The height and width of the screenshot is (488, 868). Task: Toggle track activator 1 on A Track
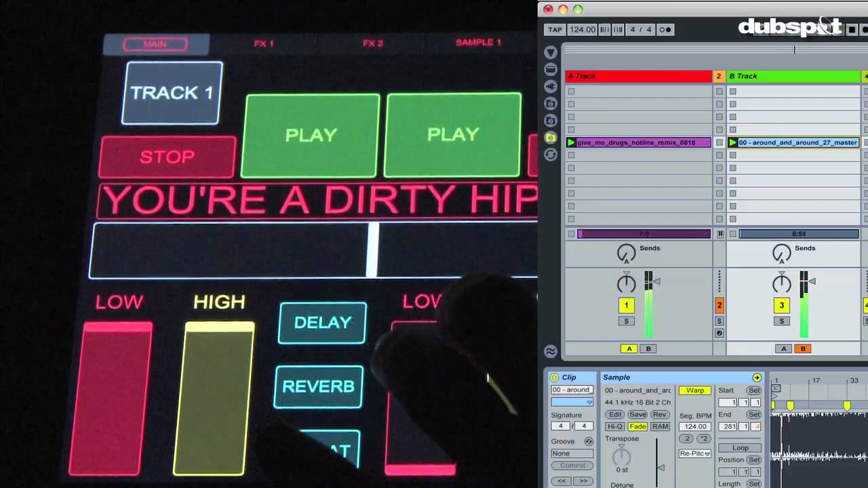click(x=626, y=306)
